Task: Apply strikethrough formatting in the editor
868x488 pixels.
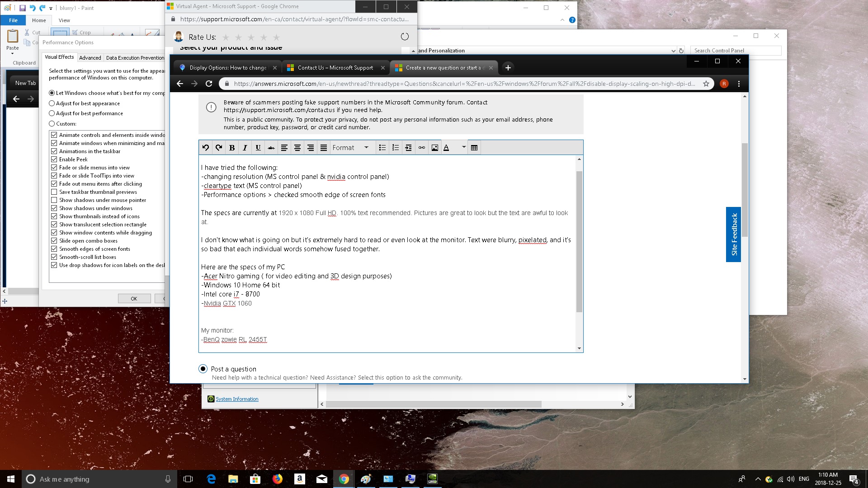Action: pyautogui.click(x=271, y=147)
